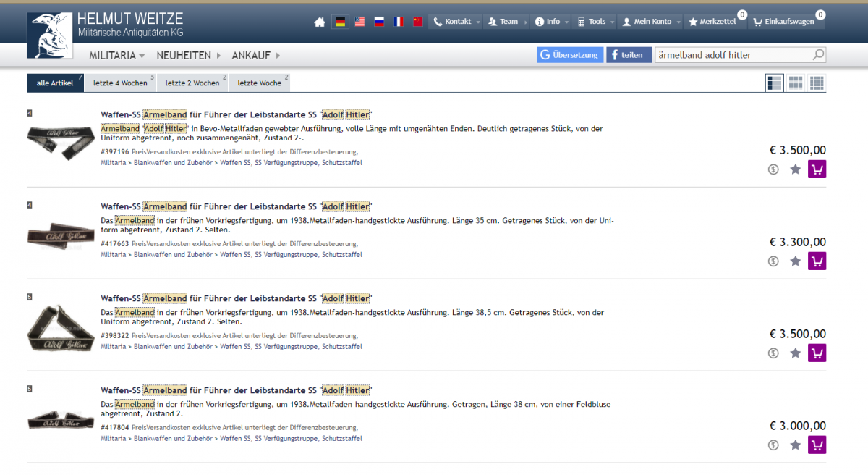868x475 pixels.
Task: Click the magnifier search icon
Action: click(x=818, y=55)
